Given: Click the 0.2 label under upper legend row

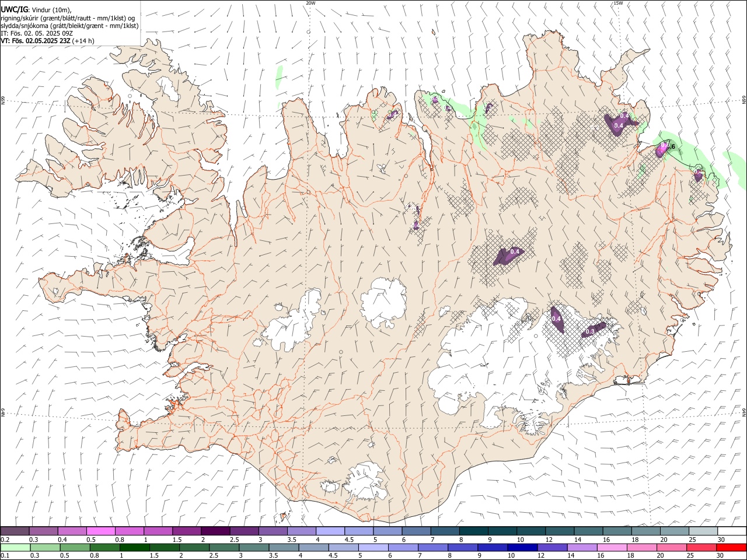Looking at the screenshot, I should pyautogui.click(x=5, y=540).
